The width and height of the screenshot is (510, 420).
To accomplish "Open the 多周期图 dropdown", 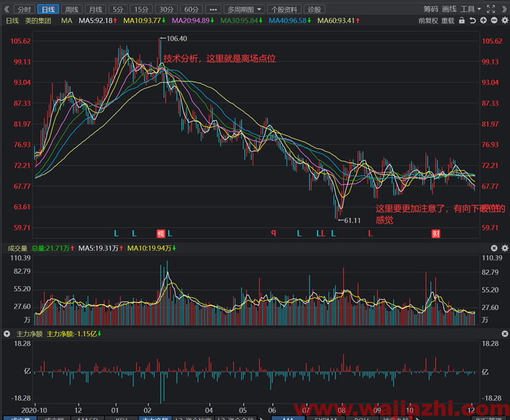I will pyautogui.click(x=244, y=9).
